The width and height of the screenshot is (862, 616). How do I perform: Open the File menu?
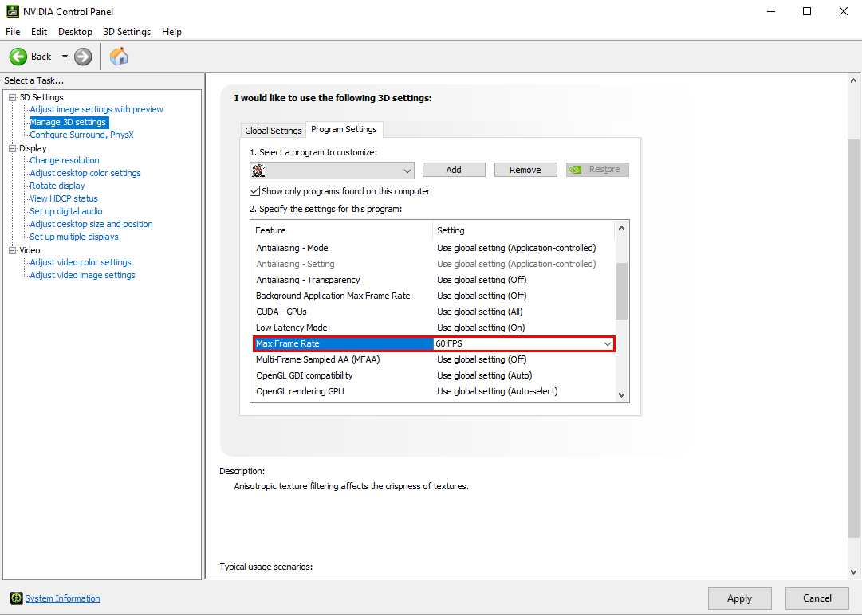13,32
